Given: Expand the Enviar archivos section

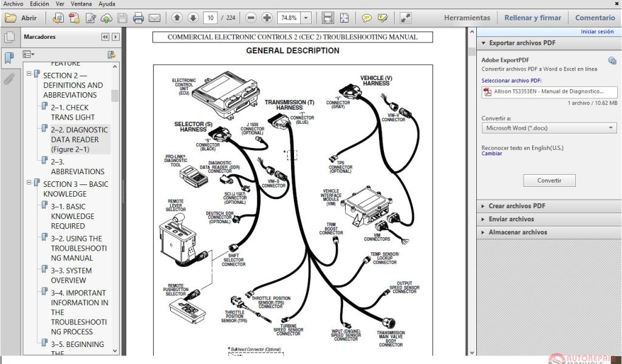Looking at the screenshot, I should 511,219.
